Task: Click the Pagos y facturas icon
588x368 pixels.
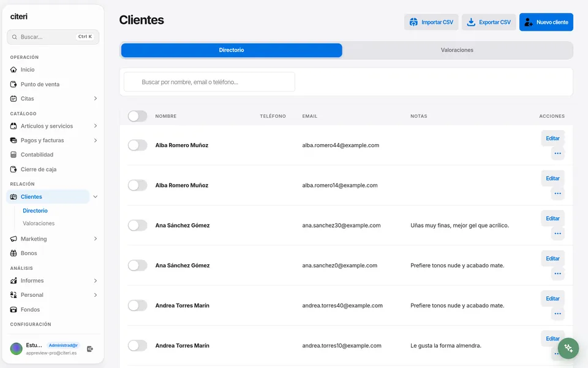Action: pyautogui.click(x=13, y=140)
